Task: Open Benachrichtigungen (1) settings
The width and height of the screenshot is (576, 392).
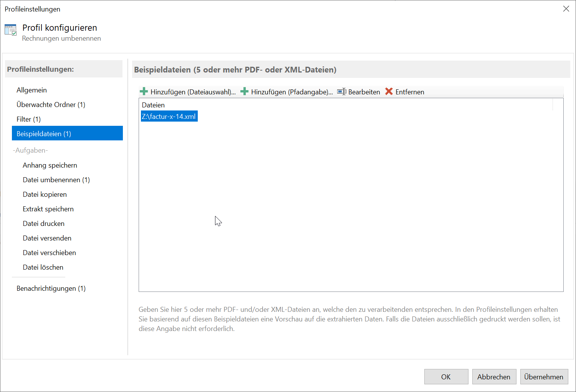Action: point(51,288)
